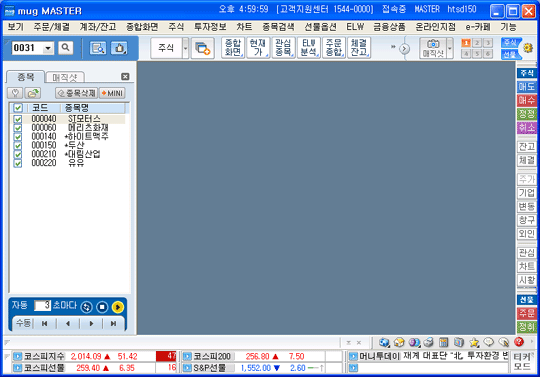Click the 티커모드 button at bottom right

[x=522, y=362]
